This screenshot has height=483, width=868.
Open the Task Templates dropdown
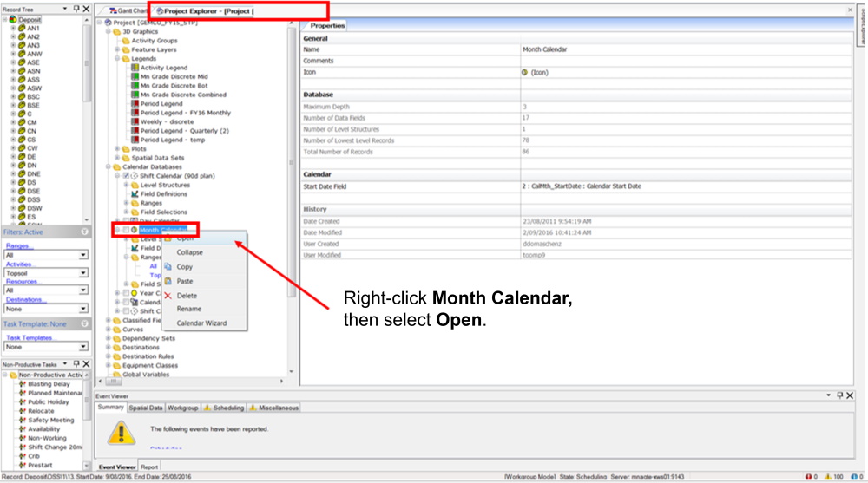(83, 347)
